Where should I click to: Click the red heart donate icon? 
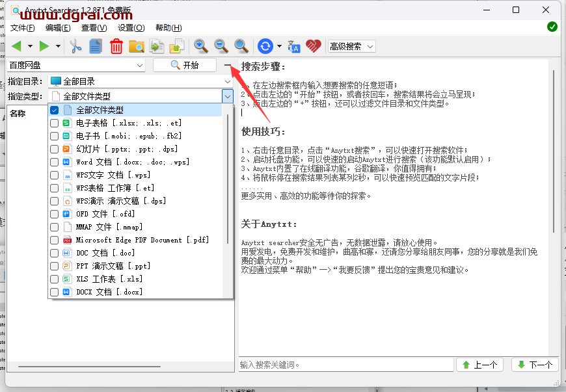pos(314,46)
